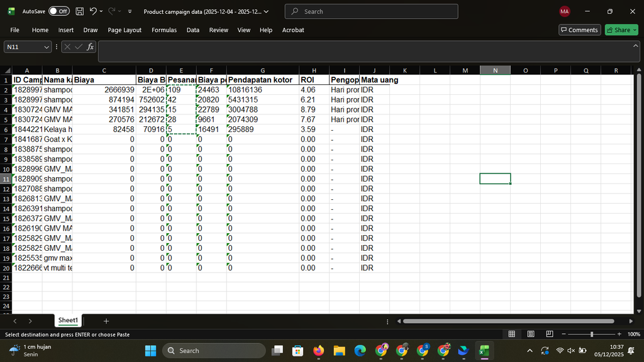The width and height of the screenshot is (644, 362).
Task: Click the zoom in plus button
Action: [619, 334]
